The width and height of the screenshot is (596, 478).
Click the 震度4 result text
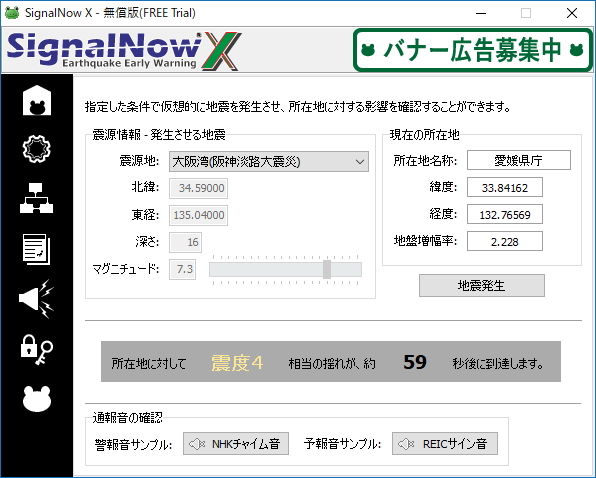(237, 362)
